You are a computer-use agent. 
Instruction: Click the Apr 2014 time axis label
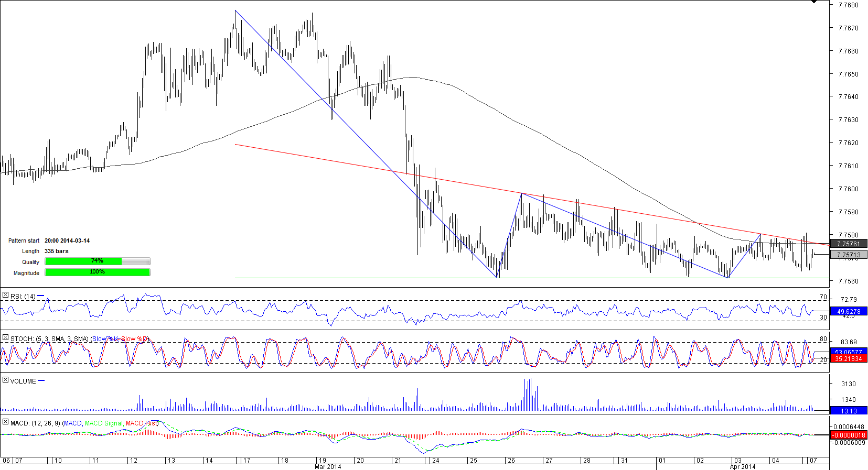743,467
